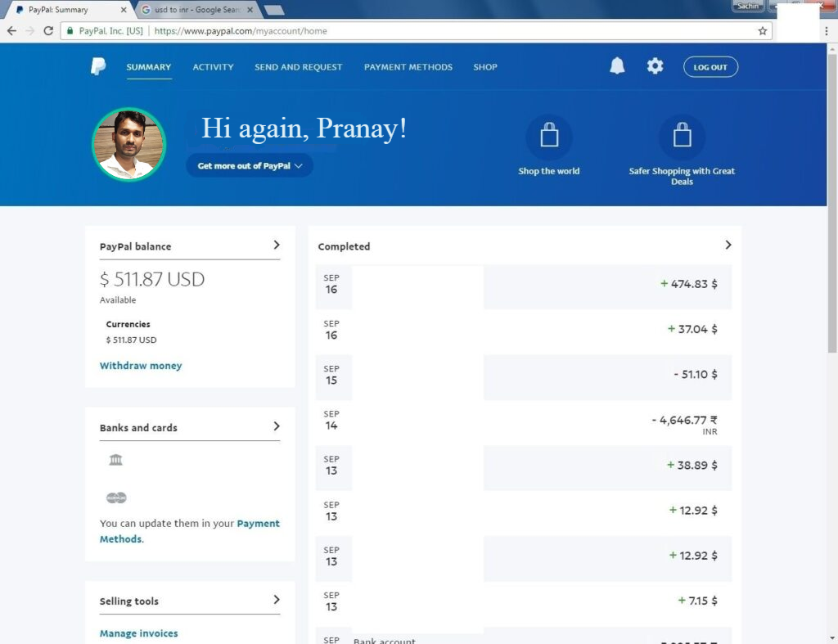Click the Safer Shopping bag icon
The image size is (838, 644).
pos(682,137)
